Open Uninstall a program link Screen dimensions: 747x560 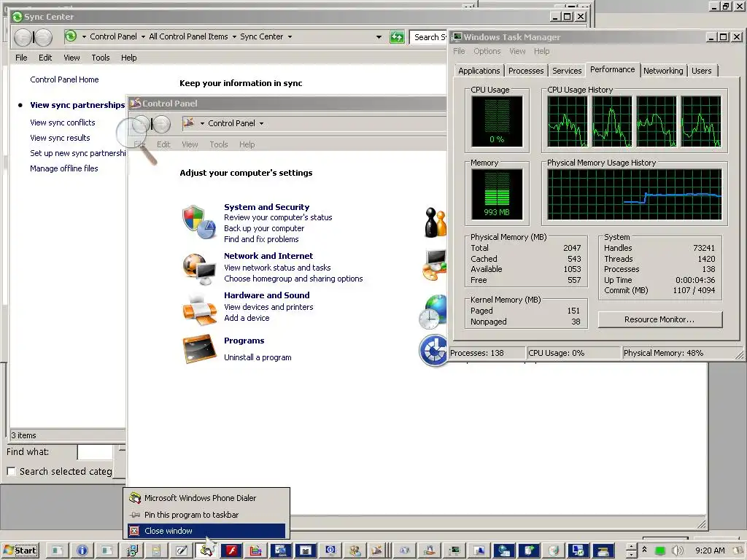pos(258,357)
